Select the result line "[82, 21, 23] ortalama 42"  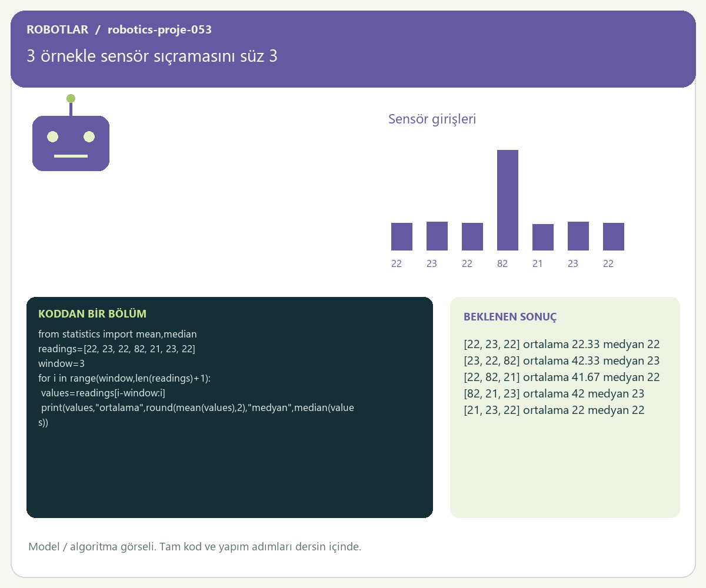(x=554, y=394)
